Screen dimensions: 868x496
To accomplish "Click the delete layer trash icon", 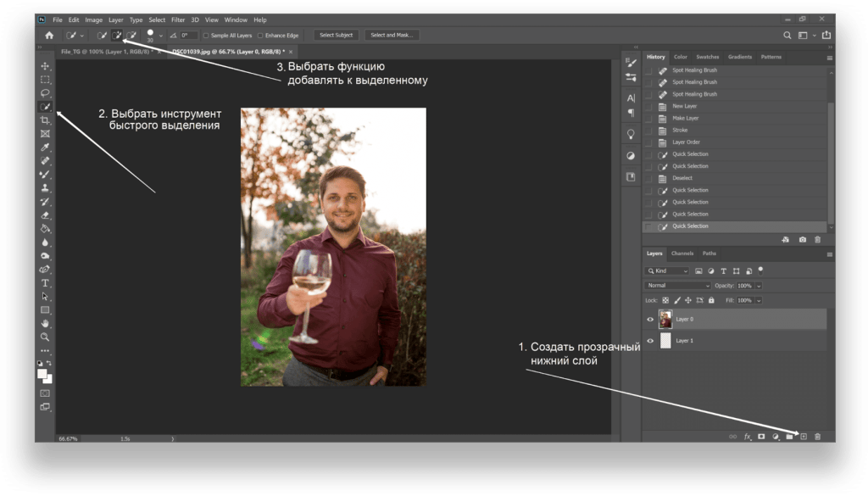I will tap(817, 437).
